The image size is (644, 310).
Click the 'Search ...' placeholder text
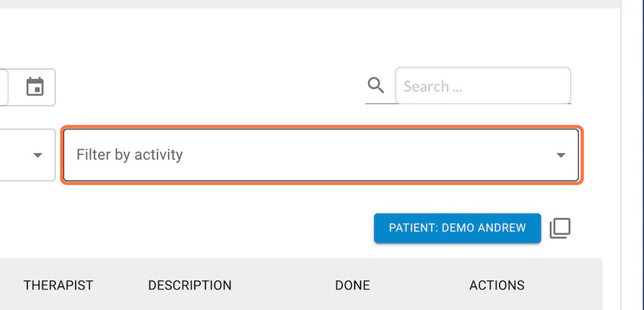[x=432, y=86]
